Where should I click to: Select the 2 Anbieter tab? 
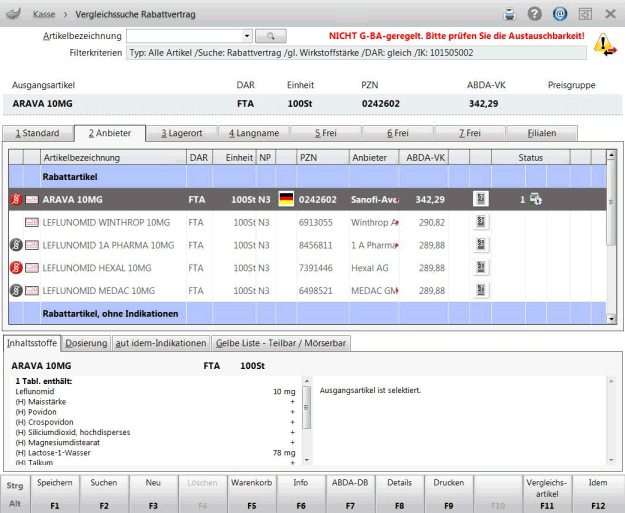click(x=110, y=133)
